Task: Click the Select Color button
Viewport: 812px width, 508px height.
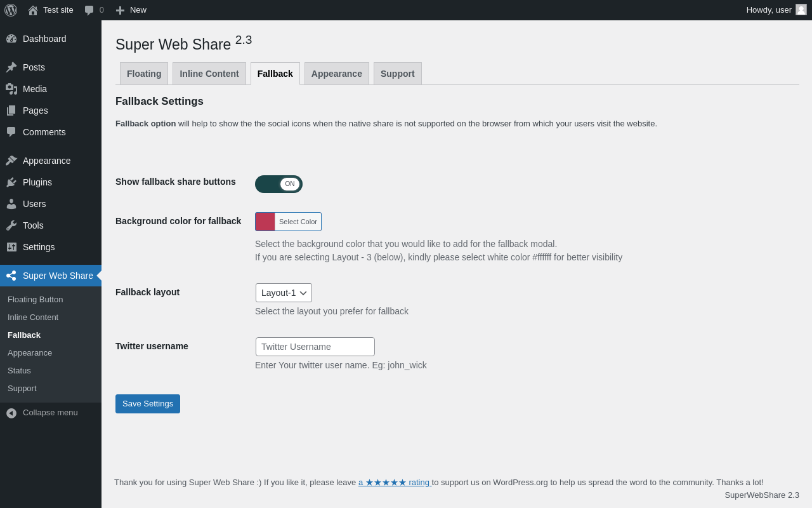Action: coord(298,222)
